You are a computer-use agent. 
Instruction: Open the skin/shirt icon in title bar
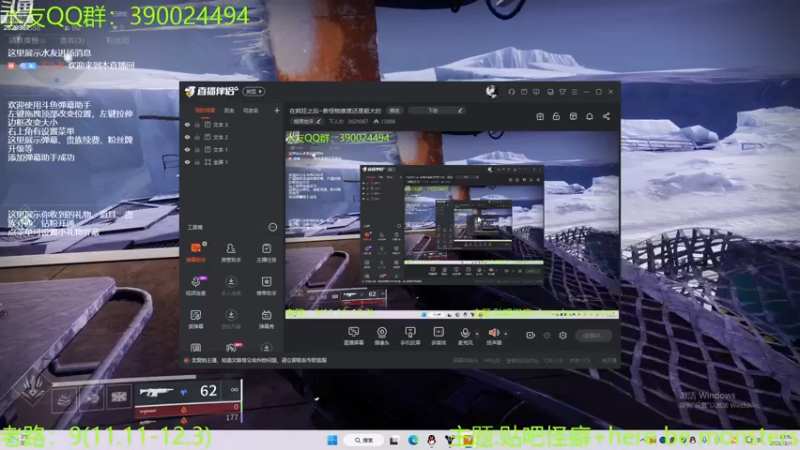pyautogui.click(x=562, y=92)
